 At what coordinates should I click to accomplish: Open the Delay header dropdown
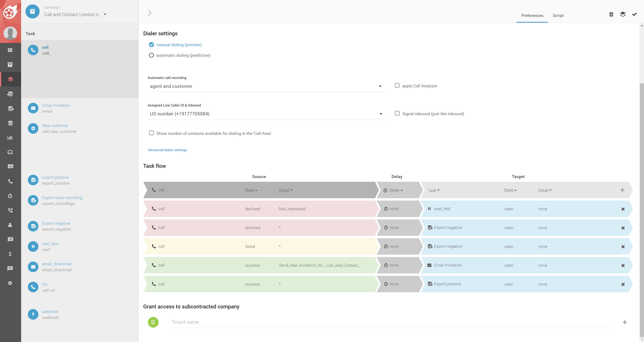click(396, 190)
